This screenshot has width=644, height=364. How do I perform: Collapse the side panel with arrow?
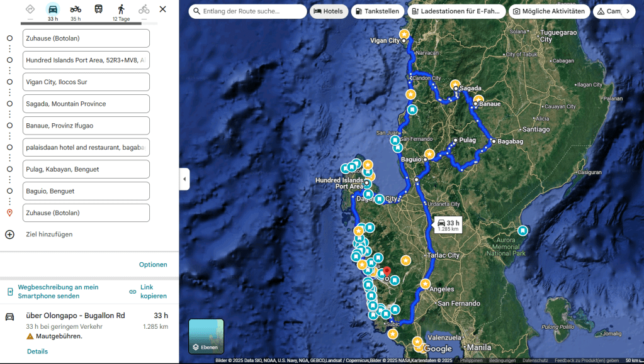(x=184, y=179)
